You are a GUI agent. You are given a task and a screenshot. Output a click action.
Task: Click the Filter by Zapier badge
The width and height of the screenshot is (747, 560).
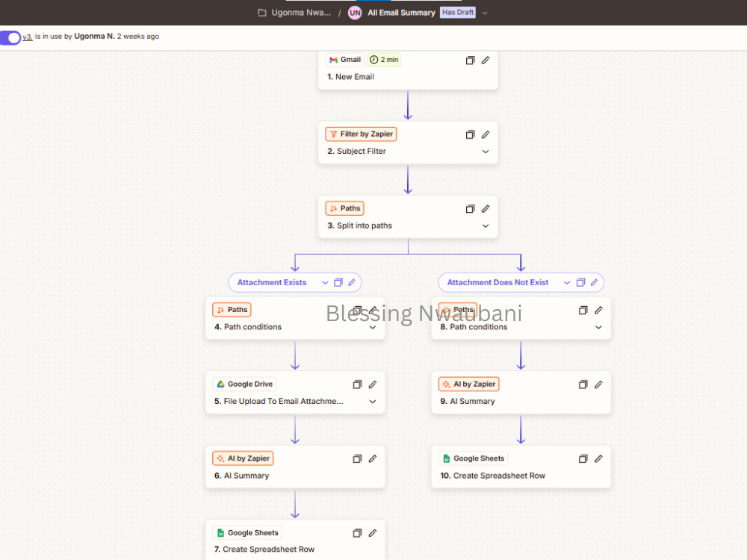[361, 134]
